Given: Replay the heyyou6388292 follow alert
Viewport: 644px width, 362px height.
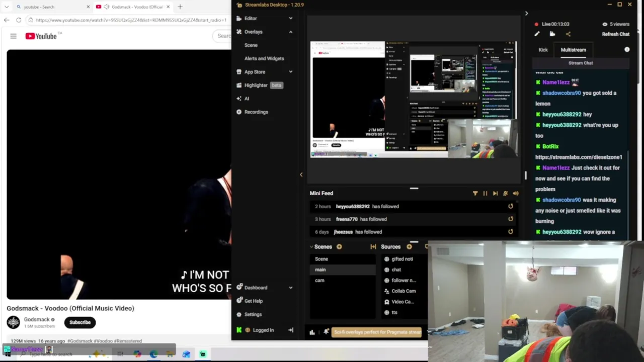Looking at the screenshot, I should pos(510,206).
